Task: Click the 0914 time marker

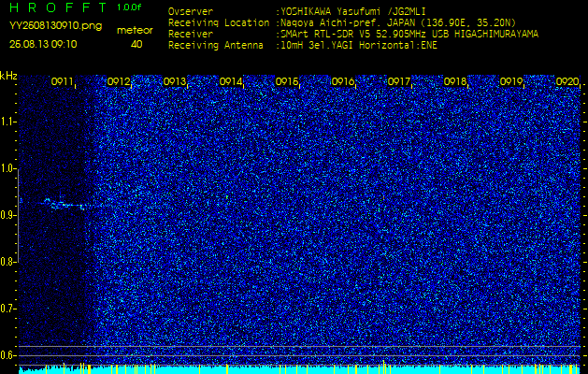Action: [x=231, y=81]
